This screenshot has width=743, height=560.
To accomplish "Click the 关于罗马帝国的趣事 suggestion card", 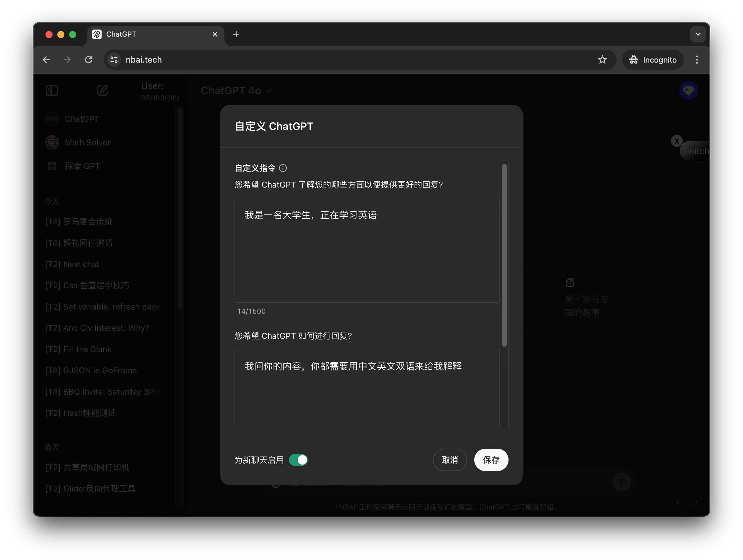I will tap(604, 299).
